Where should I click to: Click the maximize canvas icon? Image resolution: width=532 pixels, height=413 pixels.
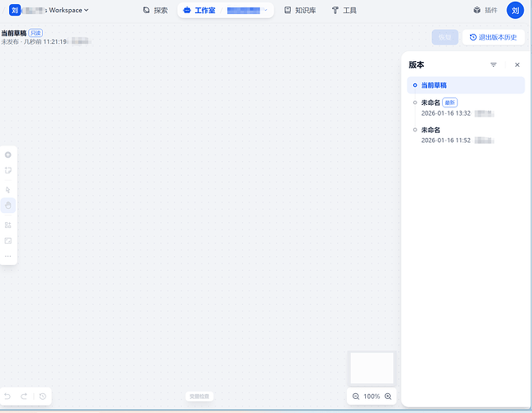pos(8,240)
